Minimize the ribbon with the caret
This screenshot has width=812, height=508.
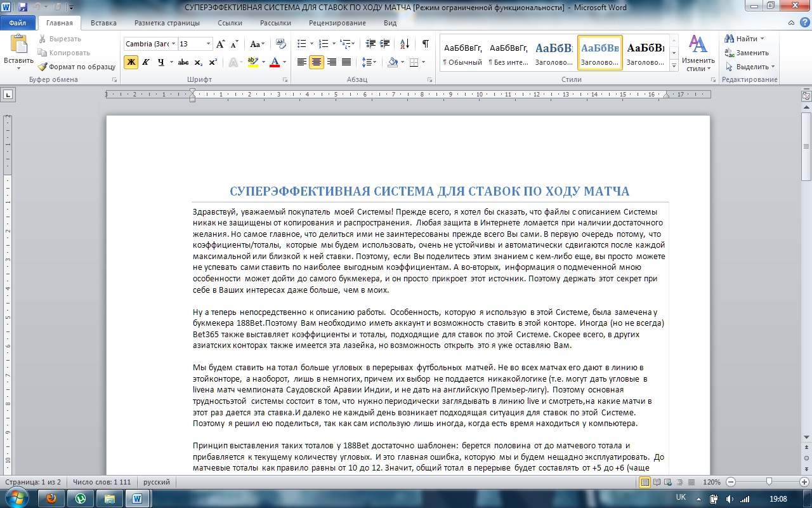(x=791, y=23)
